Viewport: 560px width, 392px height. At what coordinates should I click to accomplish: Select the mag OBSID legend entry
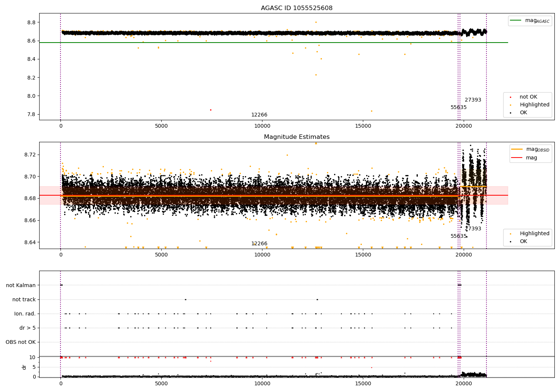531,149
